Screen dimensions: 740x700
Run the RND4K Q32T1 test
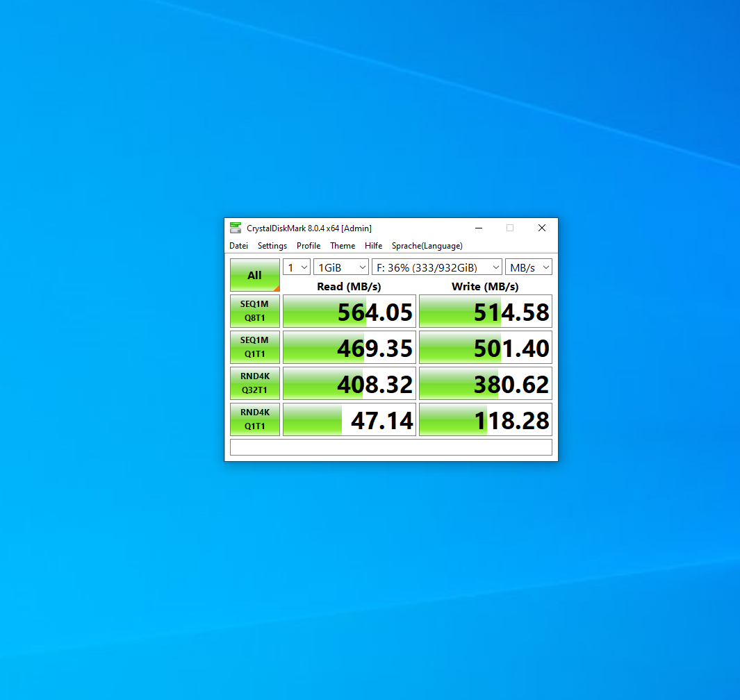tap(255, 383)
